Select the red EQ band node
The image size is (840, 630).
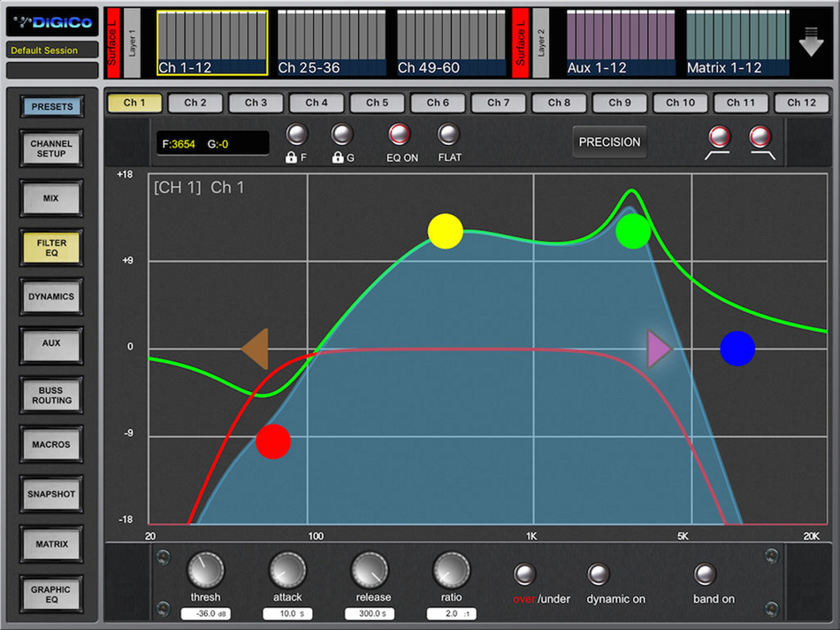273,442
